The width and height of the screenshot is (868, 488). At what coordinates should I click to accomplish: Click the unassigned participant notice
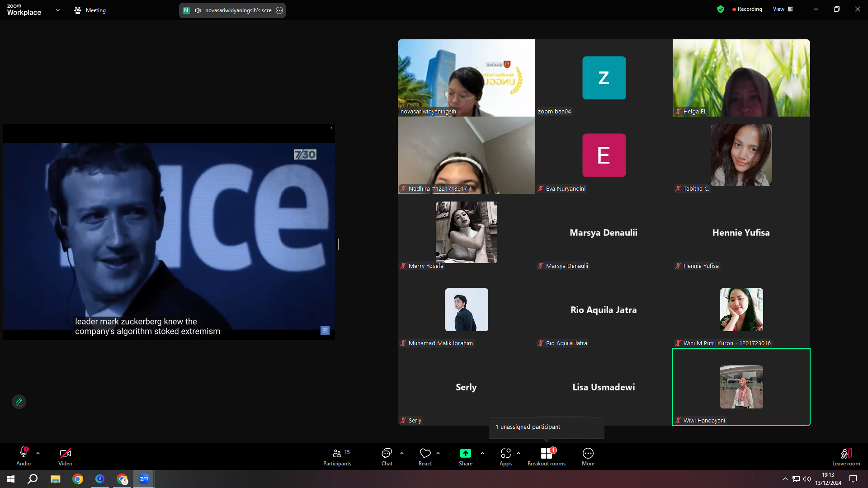[x=546, y=427]
